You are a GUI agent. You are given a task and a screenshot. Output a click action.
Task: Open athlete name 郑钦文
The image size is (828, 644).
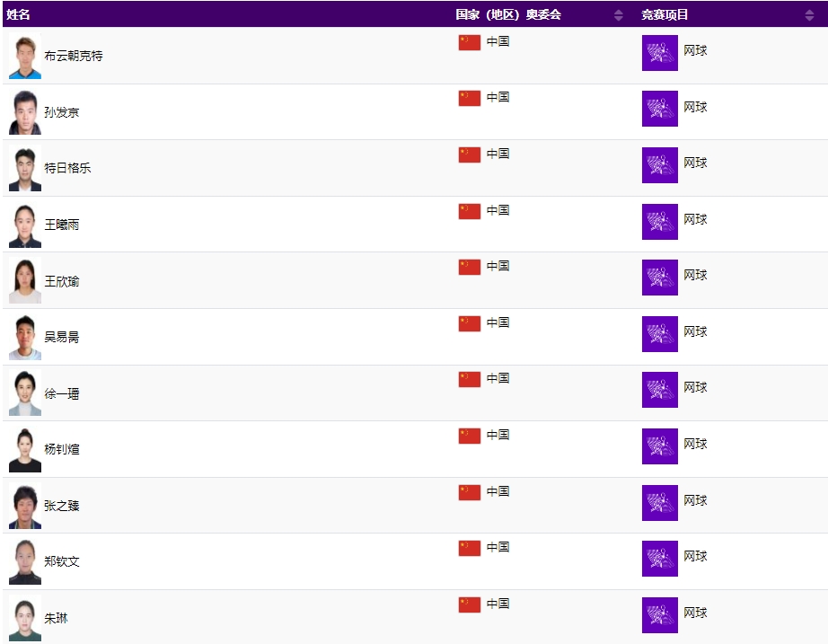(62, 561)
